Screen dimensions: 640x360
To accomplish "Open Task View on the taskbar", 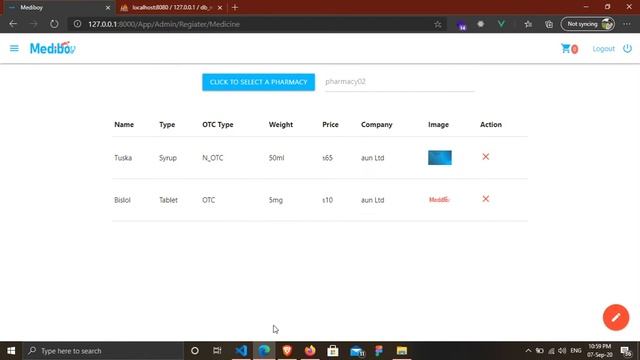I will (x=217, y=351).
